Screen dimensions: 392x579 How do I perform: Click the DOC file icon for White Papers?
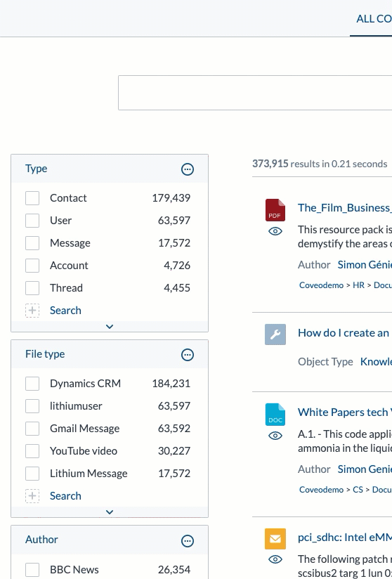[275, 415]
